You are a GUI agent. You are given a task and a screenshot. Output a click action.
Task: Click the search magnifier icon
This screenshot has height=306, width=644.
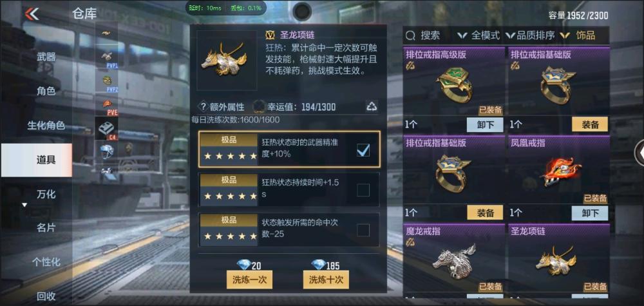410,35
